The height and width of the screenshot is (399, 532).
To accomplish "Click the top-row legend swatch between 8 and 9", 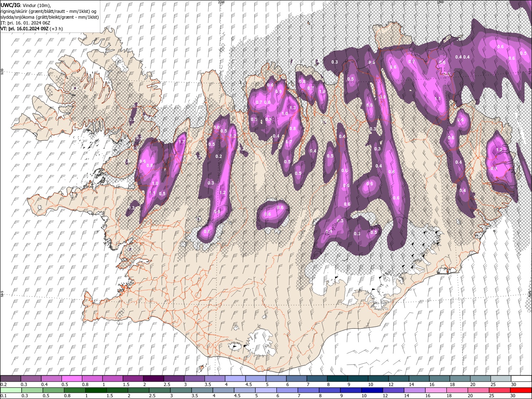I will coord(337,379).
